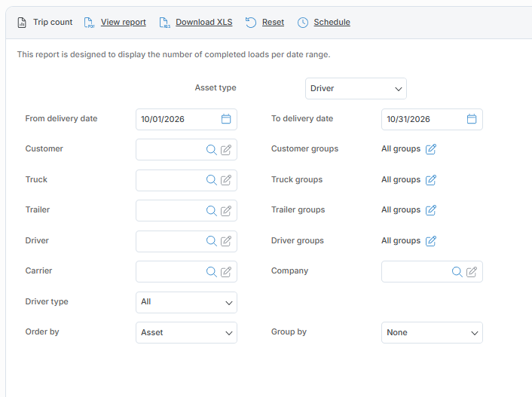Click the Schedule clock icon
532x397 pixels.
pos(303,23)
